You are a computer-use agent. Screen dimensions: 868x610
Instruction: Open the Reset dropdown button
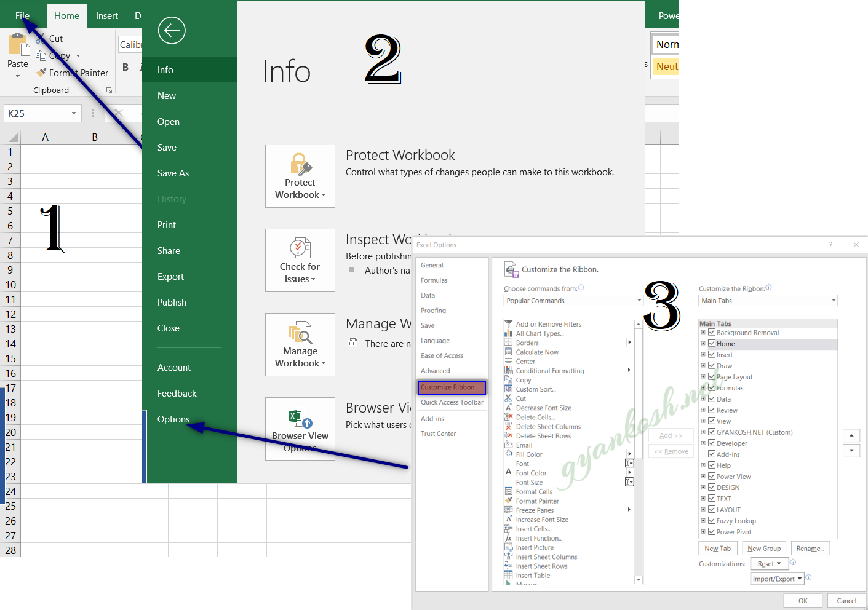click(x=770, y=564)
